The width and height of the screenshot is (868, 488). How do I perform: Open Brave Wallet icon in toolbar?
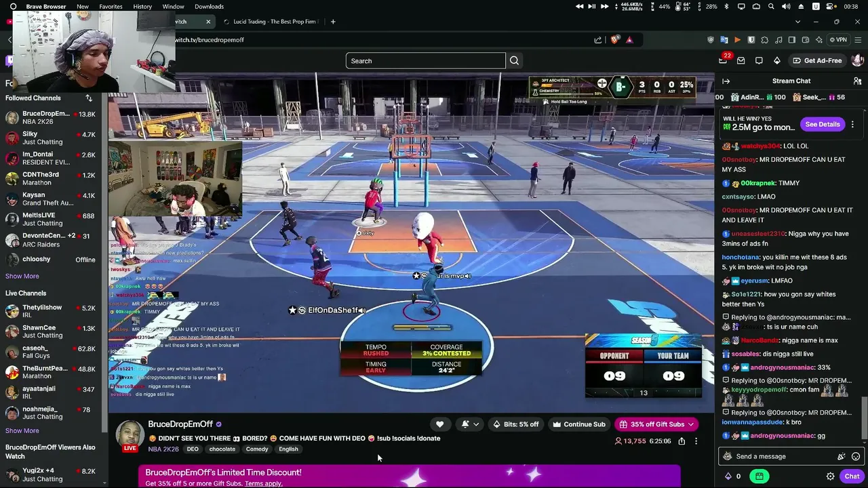point(805,40)
